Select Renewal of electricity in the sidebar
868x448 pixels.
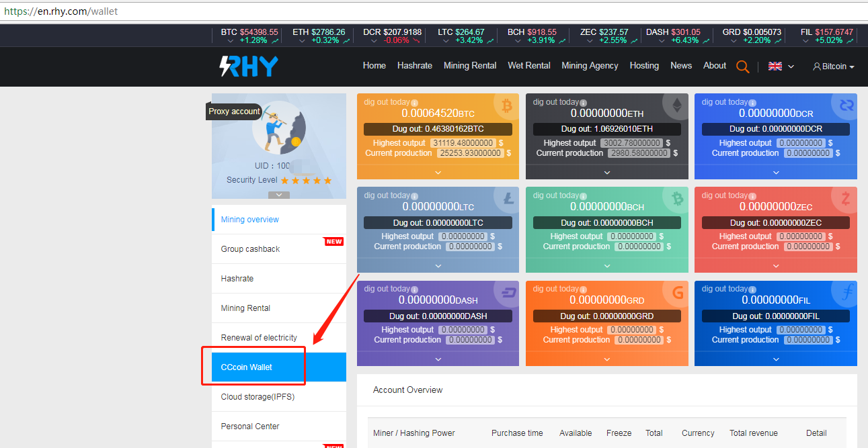click(279, 338)
